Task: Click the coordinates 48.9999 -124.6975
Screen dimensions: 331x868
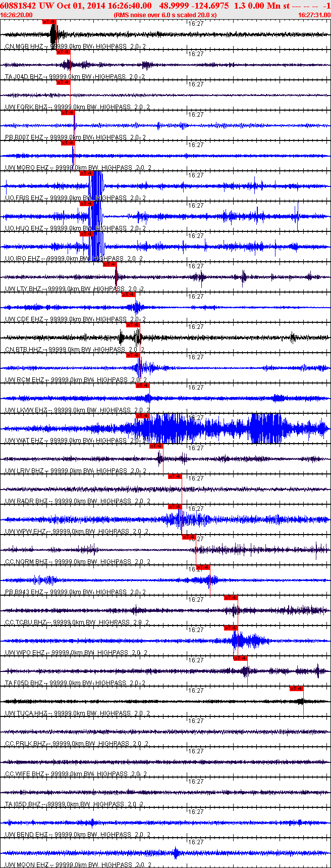Action: pos(194,6)
